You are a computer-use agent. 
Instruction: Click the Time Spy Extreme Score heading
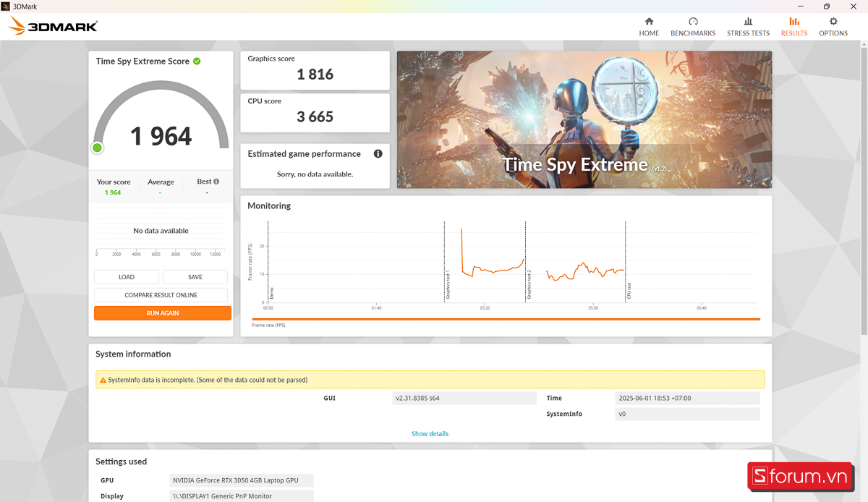click(142, 61)
